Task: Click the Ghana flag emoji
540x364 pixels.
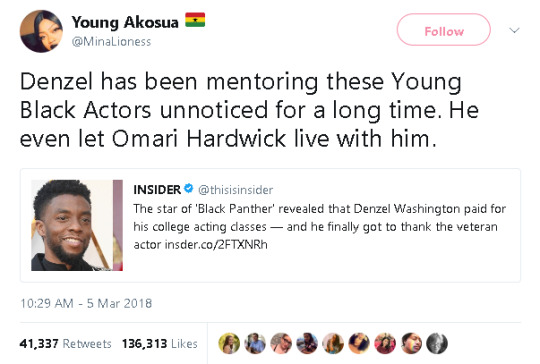Action: 195,20
